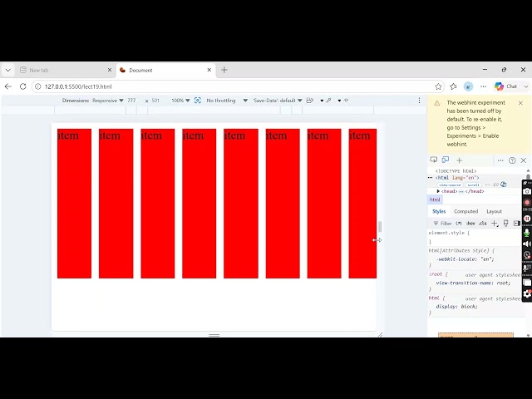The width and height of the screenshot is (532, 399).
Task: Close the New tab browser tab
Action: tap(110, 70)
